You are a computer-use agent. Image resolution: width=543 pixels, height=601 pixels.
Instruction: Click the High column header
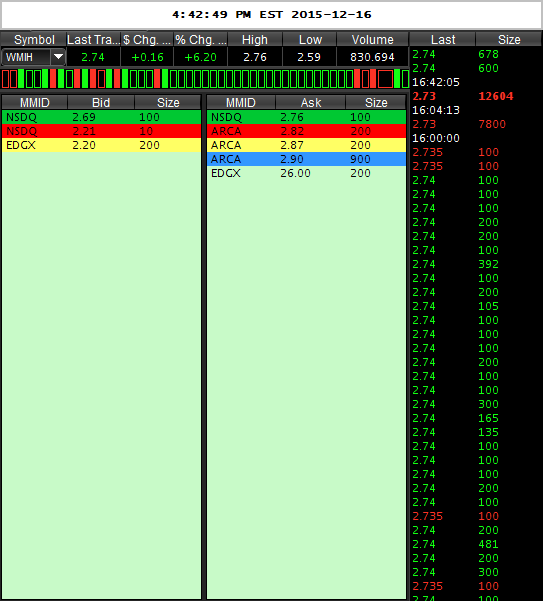[x=255, y=39]
